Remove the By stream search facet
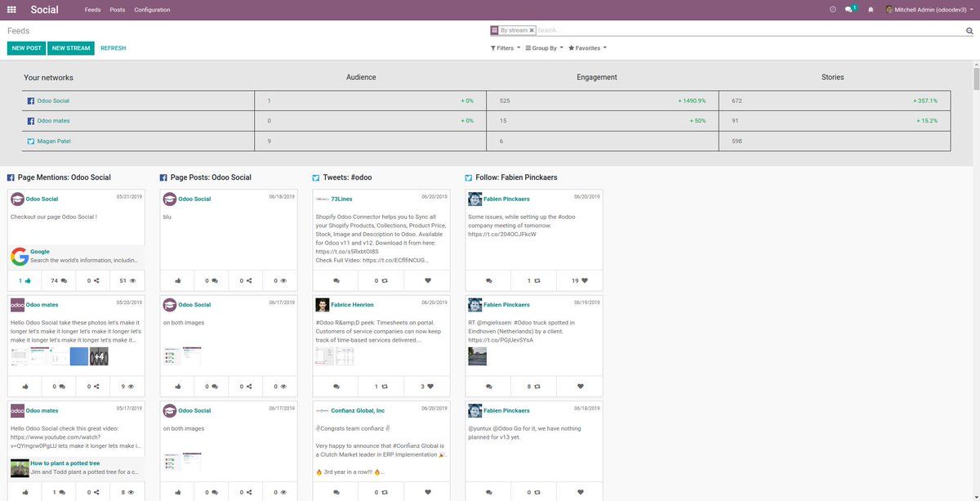Image resolution: width=980 pixels, height=501 pixels. click(x=532, y=30)
